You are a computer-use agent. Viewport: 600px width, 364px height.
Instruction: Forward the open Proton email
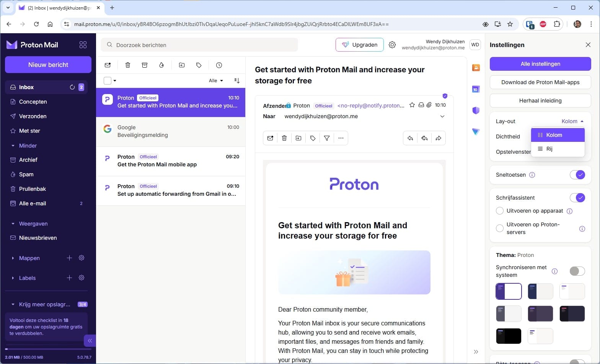tap(439, 138)
